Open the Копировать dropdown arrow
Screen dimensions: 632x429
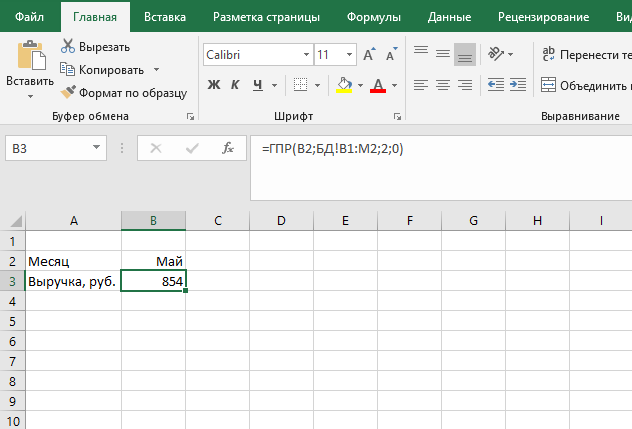tap(156, 70)
